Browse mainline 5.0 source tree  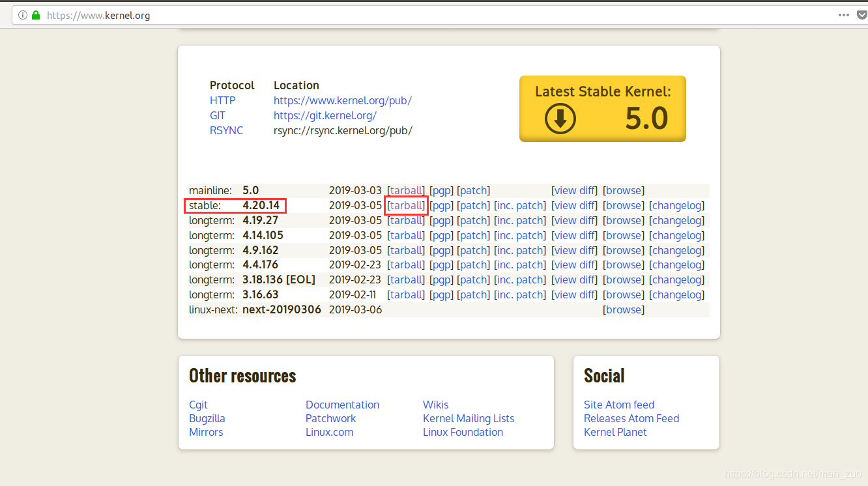(x=624, y=190)
